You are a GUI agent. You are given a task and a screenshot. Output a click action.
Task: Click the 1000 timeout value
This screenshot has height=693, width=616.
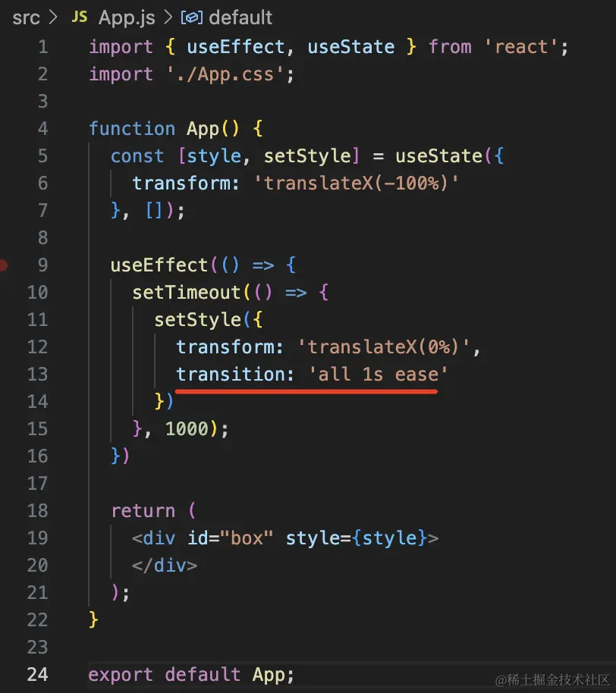[x=186, y=429]
